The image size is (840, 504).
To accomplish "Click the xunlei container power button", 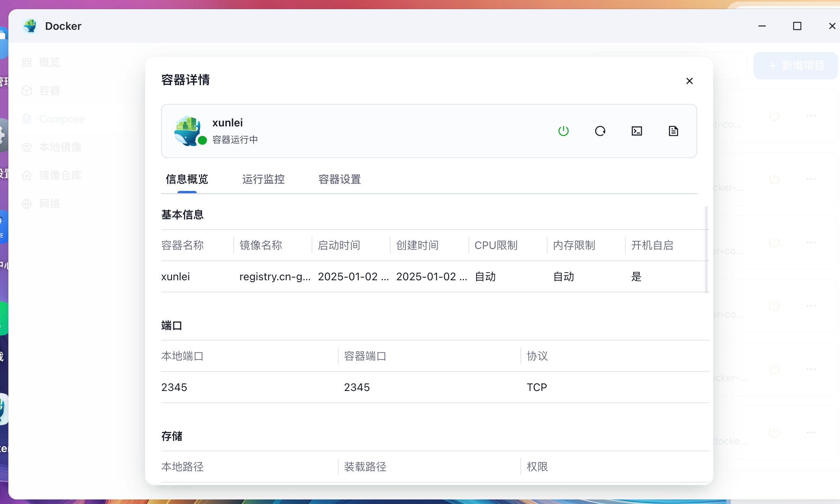I will pos(564,131).
